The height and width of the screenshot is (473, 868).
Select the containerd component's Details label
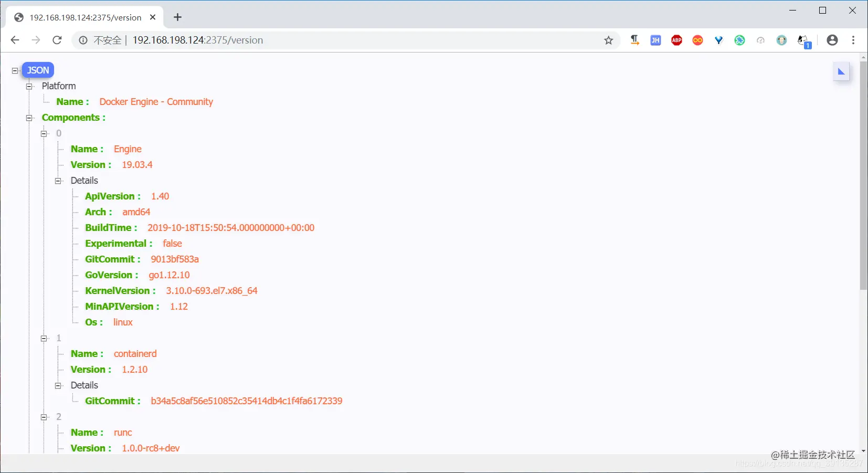click(84, 385)
